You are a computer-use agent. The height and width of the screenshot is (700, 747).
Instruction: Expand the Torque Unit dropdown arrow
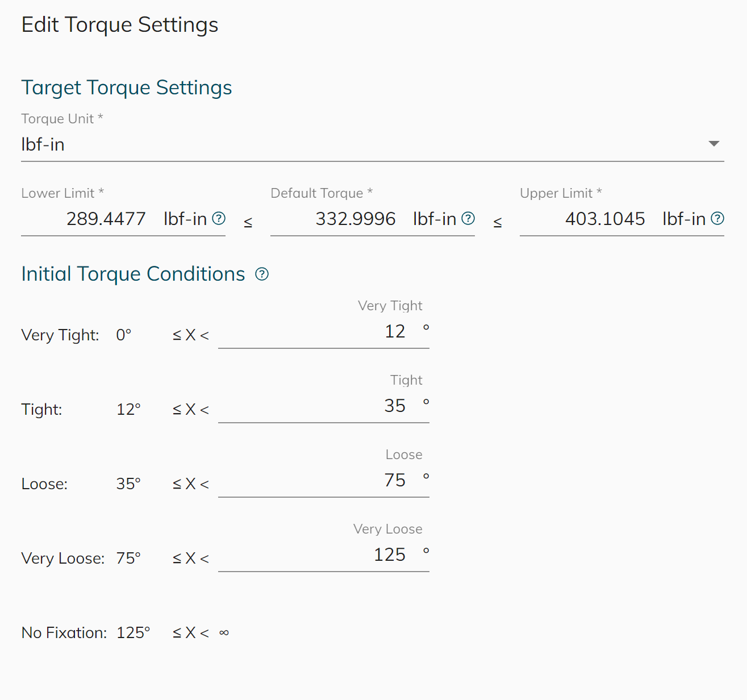(714, 144)
